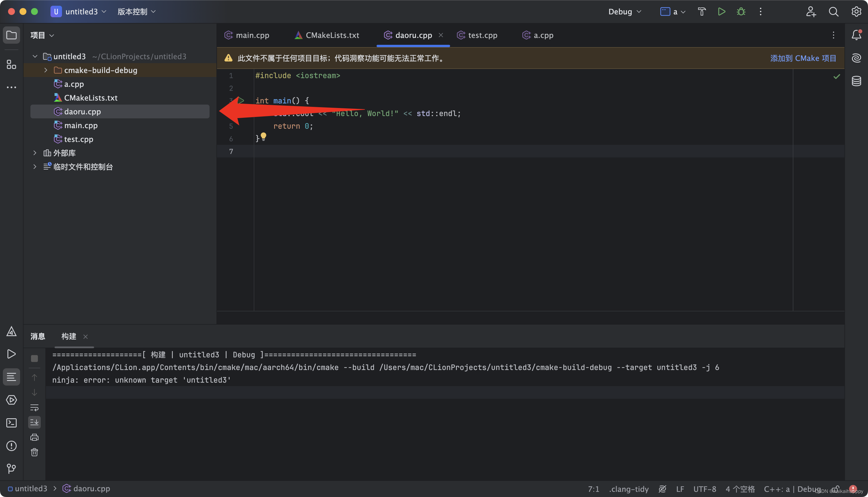Open the Database tool window
868x497 pixels.
click(x=857, y=81)
